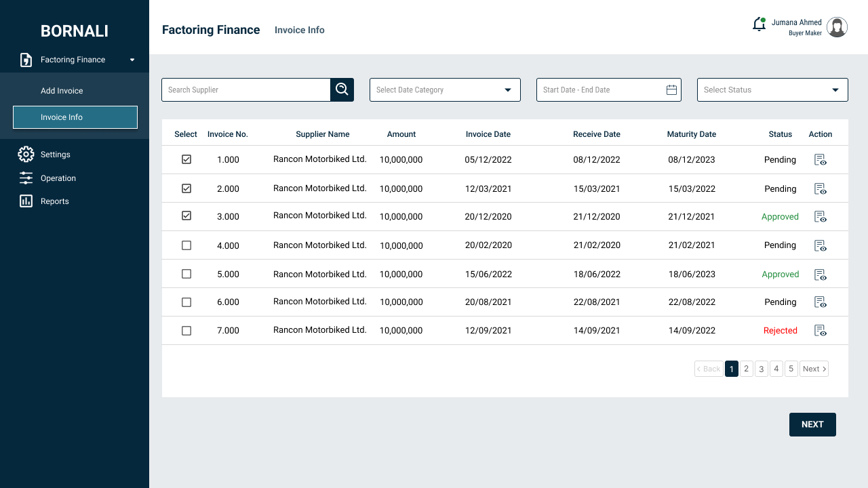
Task: Click the Approved status of invoice 5.000
Action: click(781, 274)
